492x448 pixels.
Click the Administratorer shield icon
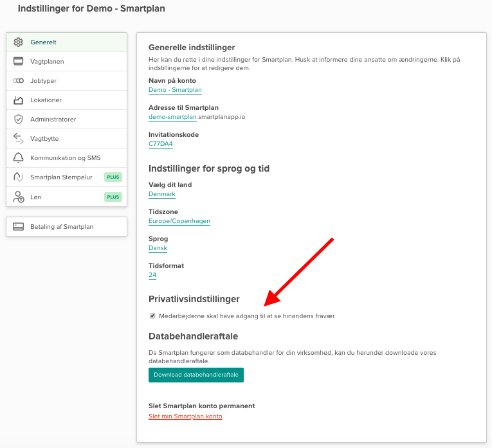[x=18, y=120]
